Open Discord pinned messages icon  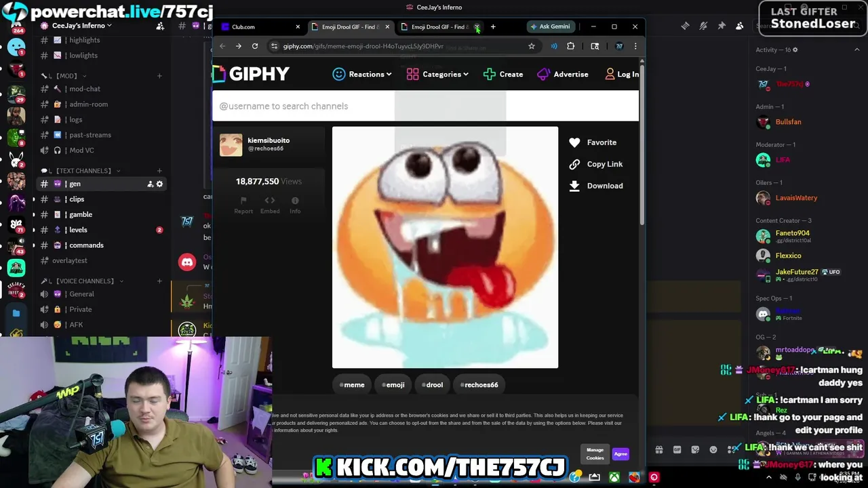coord(722,26)
